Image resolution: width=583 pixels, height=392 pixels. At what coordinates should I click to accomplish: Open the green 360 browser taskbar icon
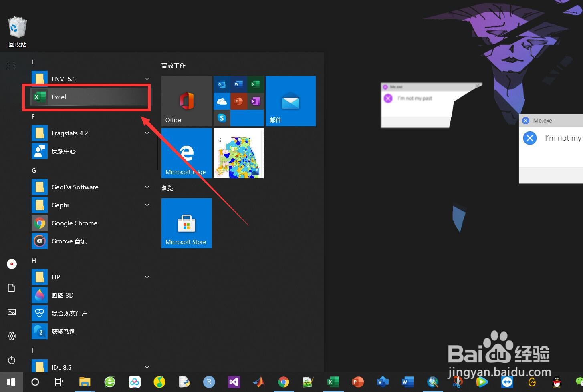click(x=110, y=382)
